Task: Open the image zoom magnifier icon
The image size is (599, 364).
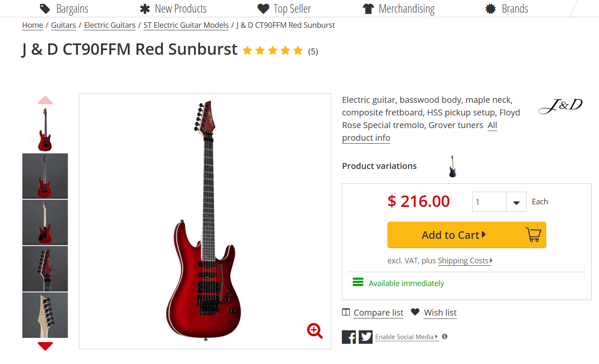Action: 315,331
